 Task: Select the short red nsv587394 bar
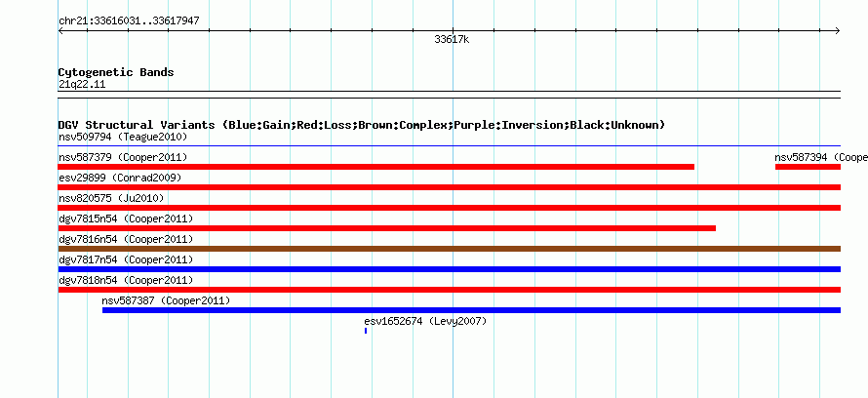point(808,167)
